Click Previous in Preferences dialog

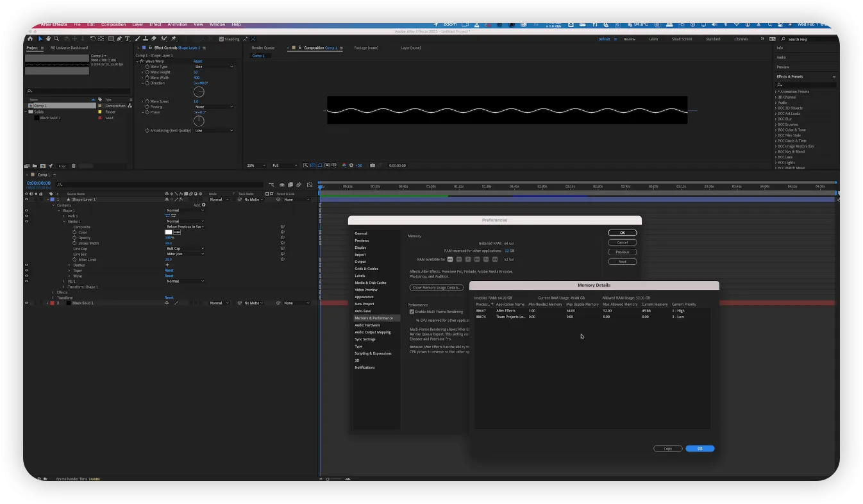pos(622,252)
